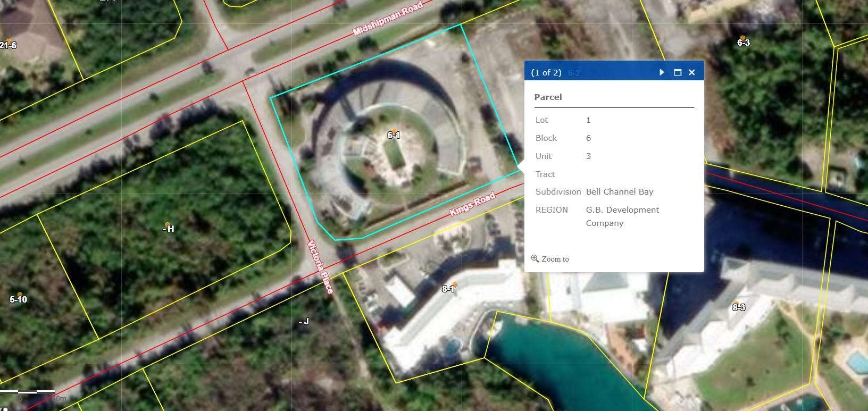The height and width of the screenshot is (411, 868).
Task: Click the Midshipman Road label
Action: [x=388, y=19]
